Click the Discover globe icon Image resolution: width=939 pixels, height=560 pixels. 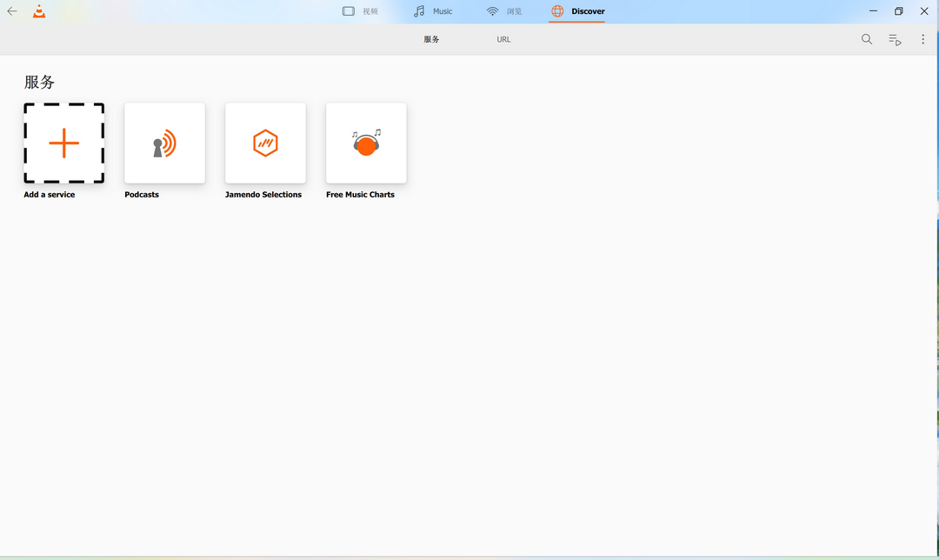pyautogui.click(x=556, y=11)
